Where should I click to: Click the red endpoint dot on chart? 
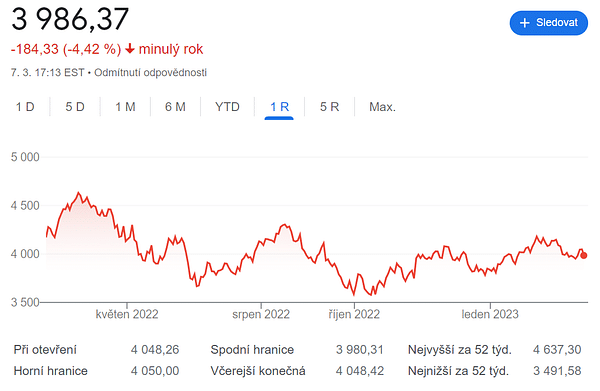coord(583,255)
